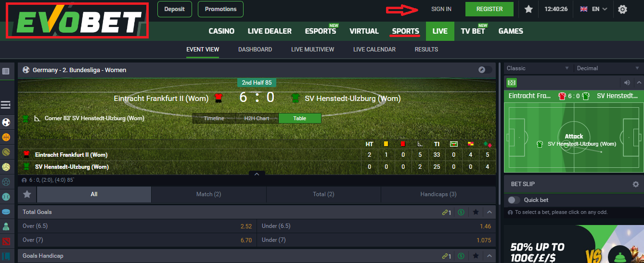Switch to the Handicaps (3) tab
The height and width of the screenshot is (263, 644).
(438, 194)
